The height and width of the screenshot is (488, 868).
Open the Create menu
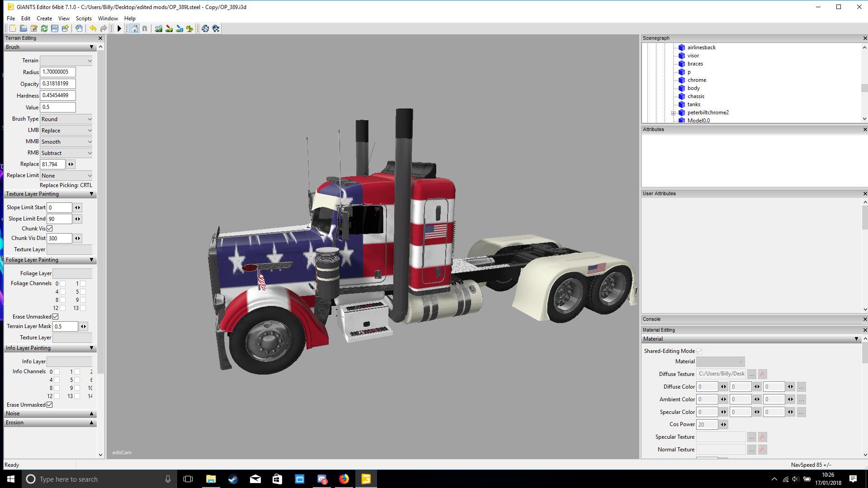click(44, 19)
